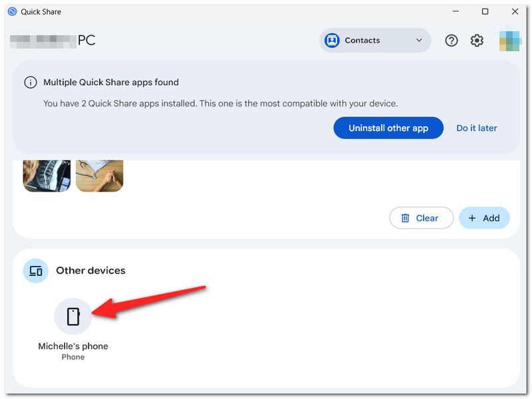Choose Do it later link
Viewport: 532px width, 399px height.
tap(476, 128)
